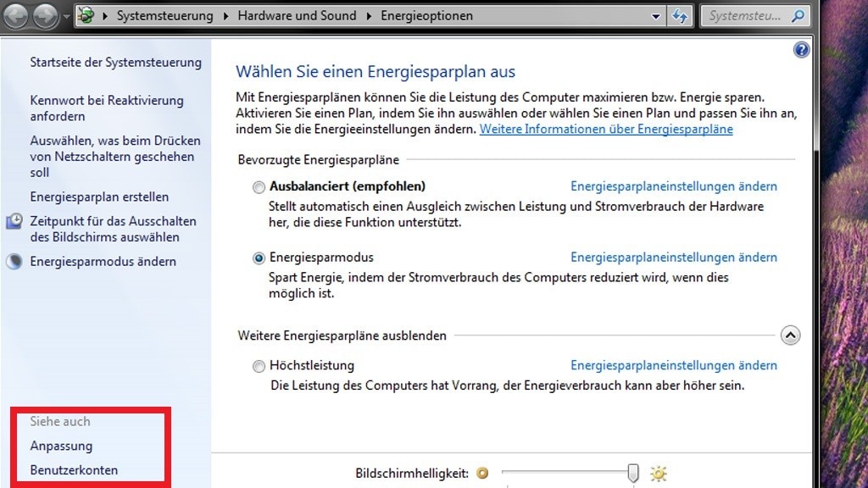Collapse the additional power plans section

(x=790, y=335)
